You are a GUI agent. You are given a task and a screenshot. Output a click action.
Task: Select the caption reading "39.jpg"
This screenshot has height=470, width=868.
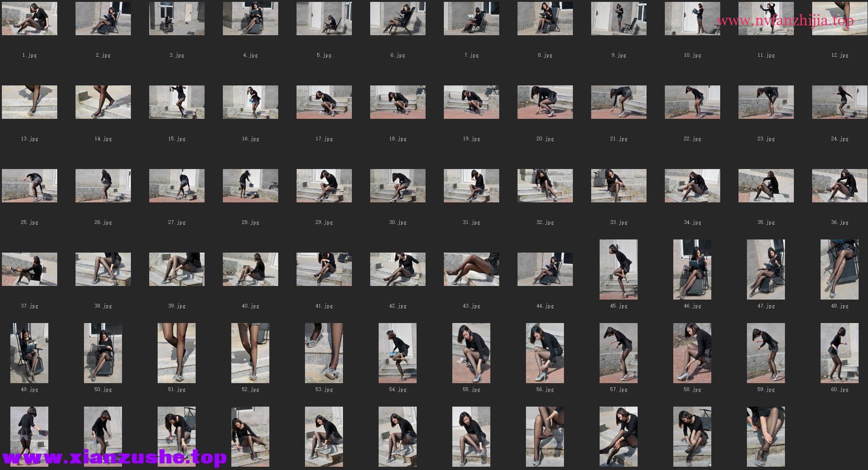177,306
